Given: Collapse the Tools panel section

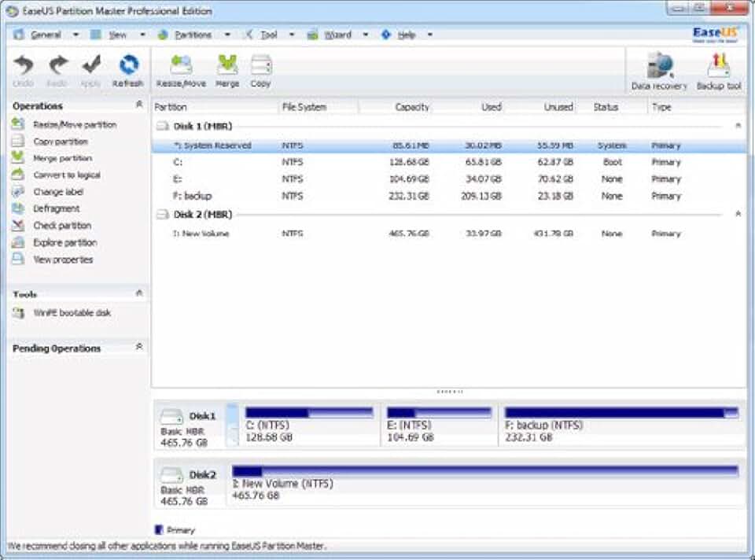Looking at the screenshot, I should pyautogui.click(x=139, y=293).
